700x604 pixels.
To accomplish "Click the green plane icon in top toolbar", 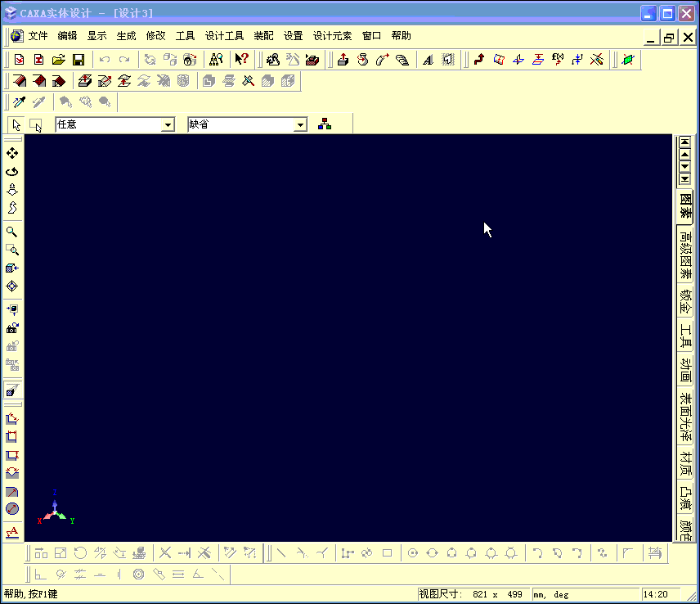I will [x=628, y=60].
